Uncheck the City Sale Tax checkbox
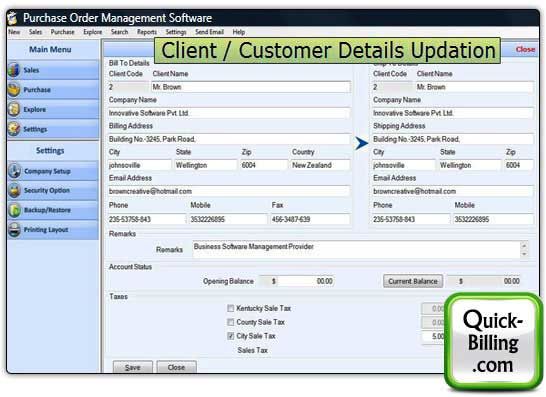Screen dimensions: 546x397 pos(231,336)
